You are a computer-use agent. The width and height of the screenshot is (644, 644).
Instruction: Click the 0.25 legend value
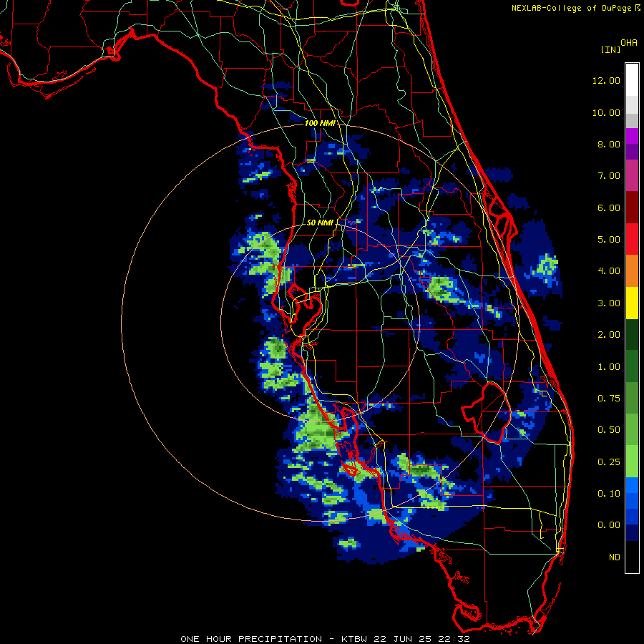pyautogui.click(x=609, y=462)
